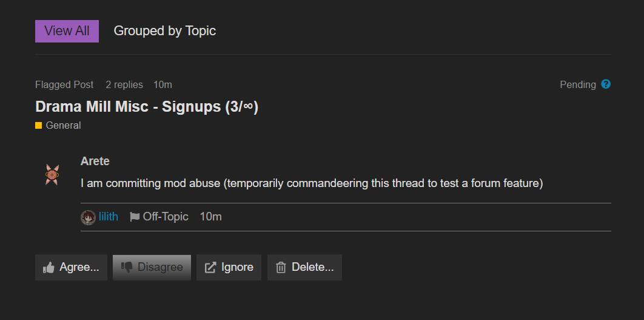Open the General category link

coord(63,126)
